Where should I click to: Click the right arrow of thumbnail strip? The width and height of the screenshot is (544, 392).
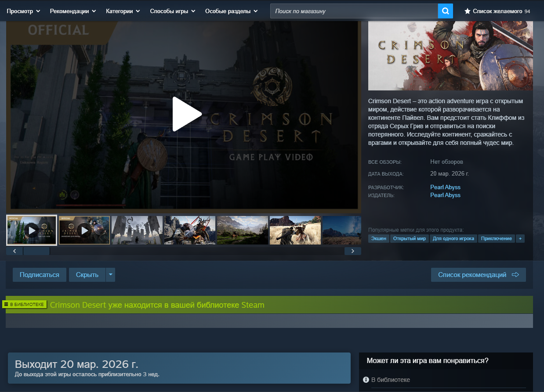point(353,251)
